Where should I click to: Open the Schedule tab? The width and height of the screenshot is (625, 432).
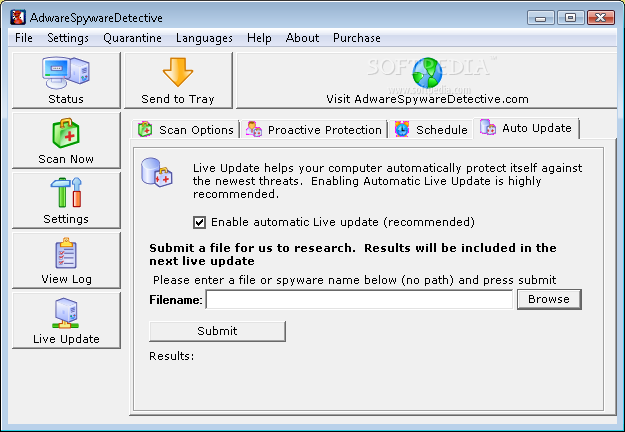point(431,130)
